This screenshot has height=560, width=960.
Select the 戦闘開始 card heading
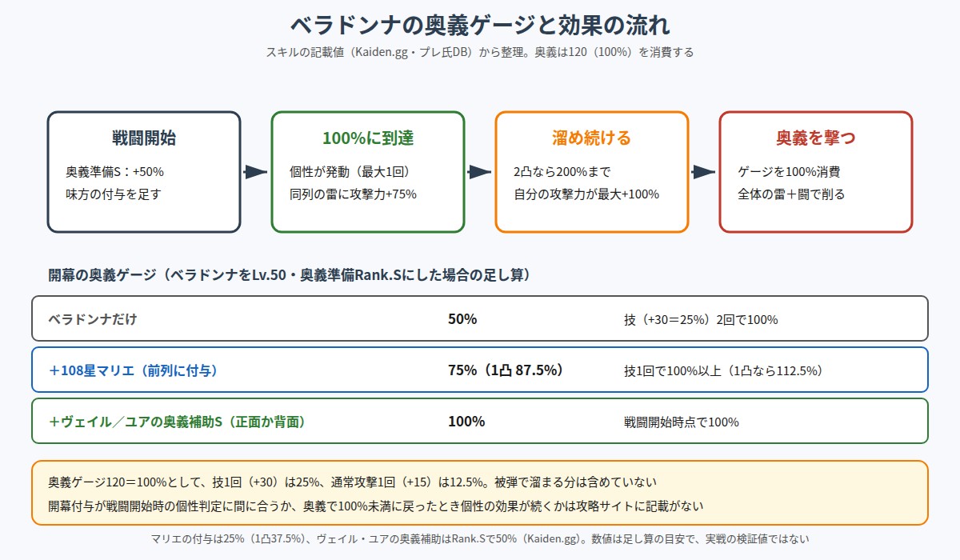coord(144,138)
